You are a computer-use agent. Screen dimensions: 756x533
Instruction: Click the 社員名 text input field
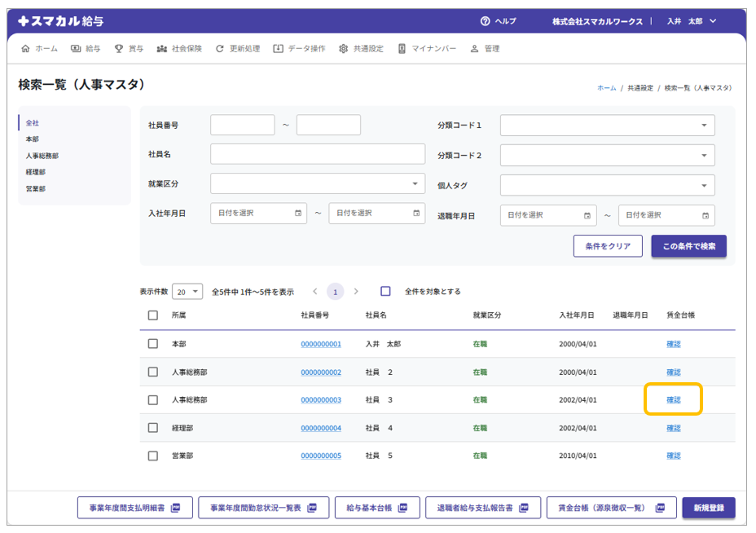[x=318, y=154]
